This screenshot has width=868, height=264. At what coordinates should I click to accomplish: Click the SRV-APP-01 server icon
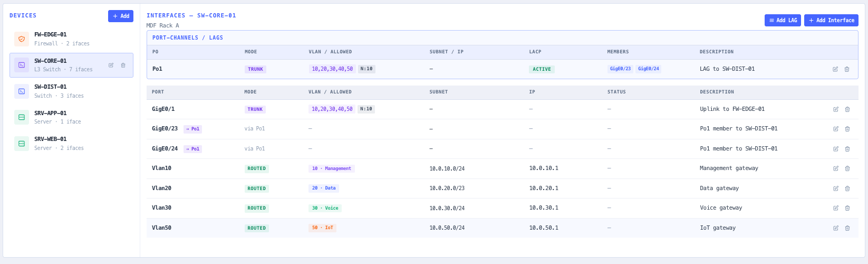(22, 117)
